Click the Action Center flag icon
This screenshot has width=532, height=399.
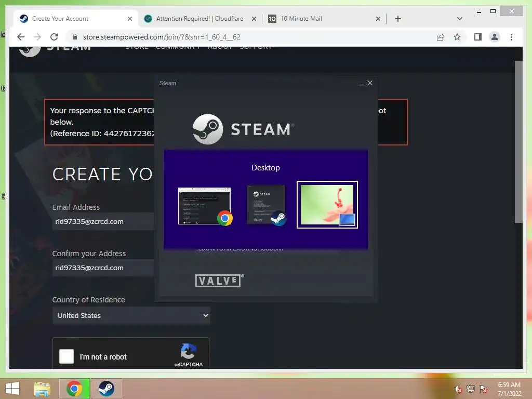(483, 389)
